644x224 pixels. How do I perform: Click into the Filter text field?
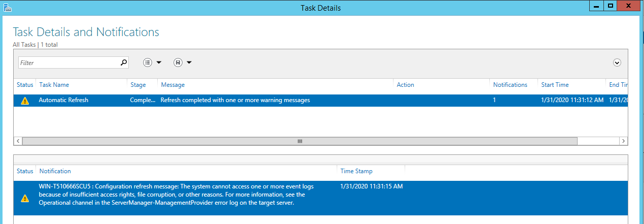[x=68, y=62]
